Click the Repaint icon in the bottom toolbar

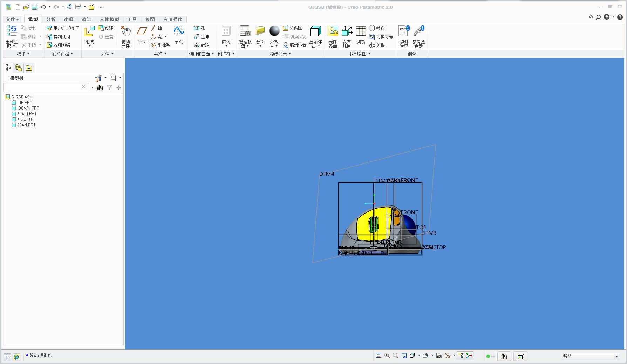tap(404, 356)
